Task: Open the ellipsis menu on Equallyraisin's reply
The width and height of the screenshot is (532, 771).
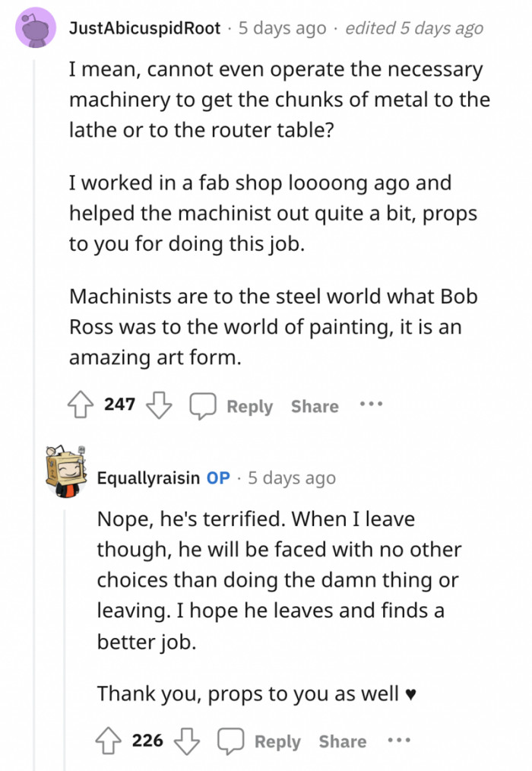Action: pos(398,741)
